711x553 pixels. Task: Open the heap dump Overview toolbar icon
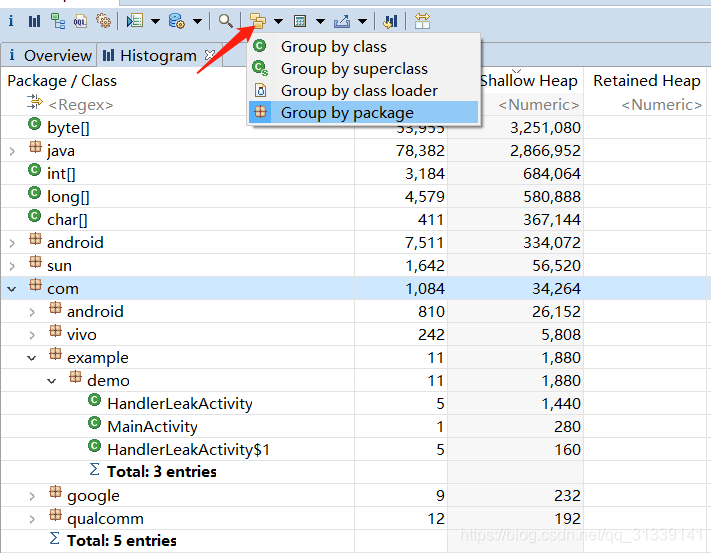(x=11, y=21)
